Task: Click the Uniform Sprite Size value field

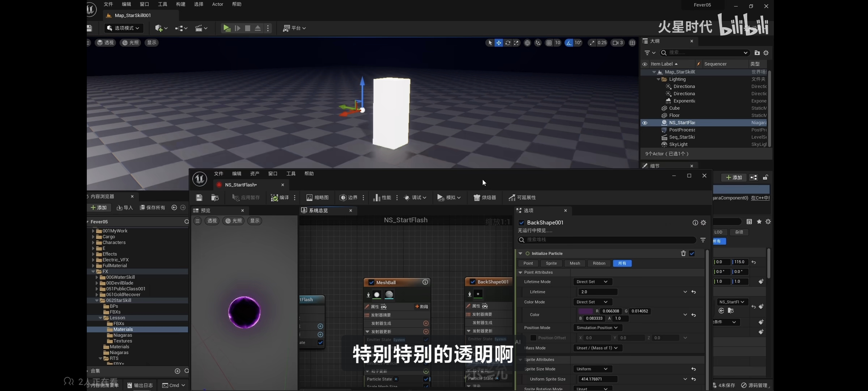Action: click(x=597, y=379)
